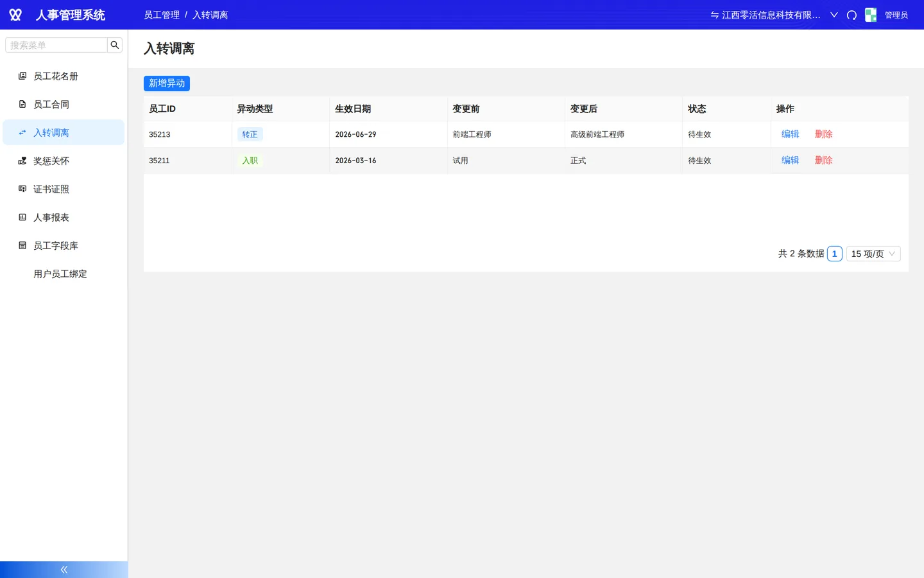Open 奖惩关怀 menu item
Viewport: 924px width, 578px height.
point(64,161)
